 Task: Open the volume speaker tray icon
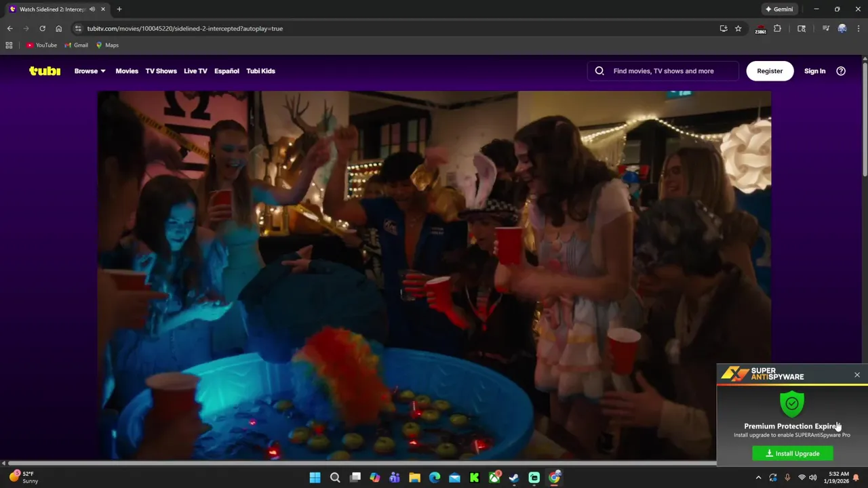pos(812,478)
